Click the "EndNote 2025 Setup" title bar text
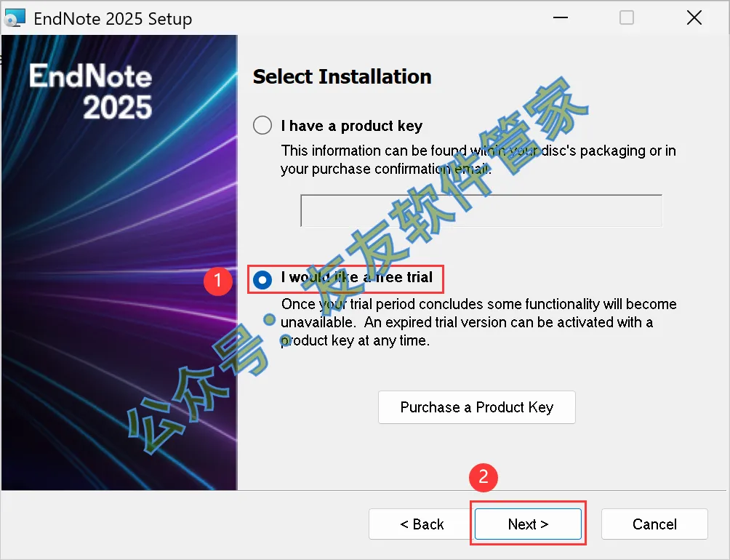730x560 pixels. point(113,19)
